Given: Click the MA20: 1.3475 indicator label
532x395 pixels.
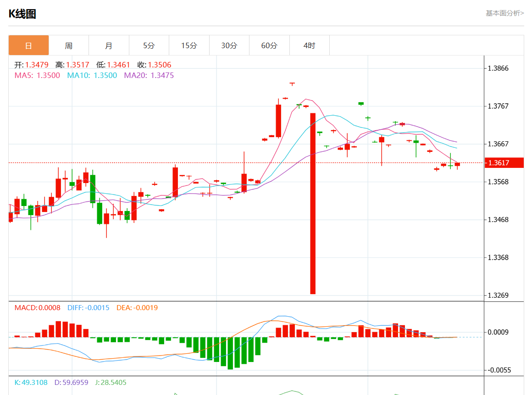Looking at the screenshot, I should [149, 75].
